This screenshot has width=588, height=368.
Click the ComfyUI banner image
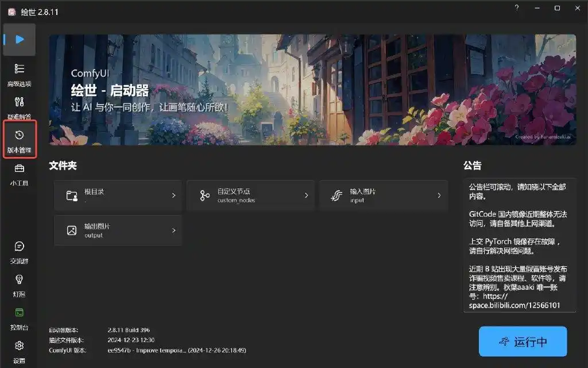[x=312, y=89]
